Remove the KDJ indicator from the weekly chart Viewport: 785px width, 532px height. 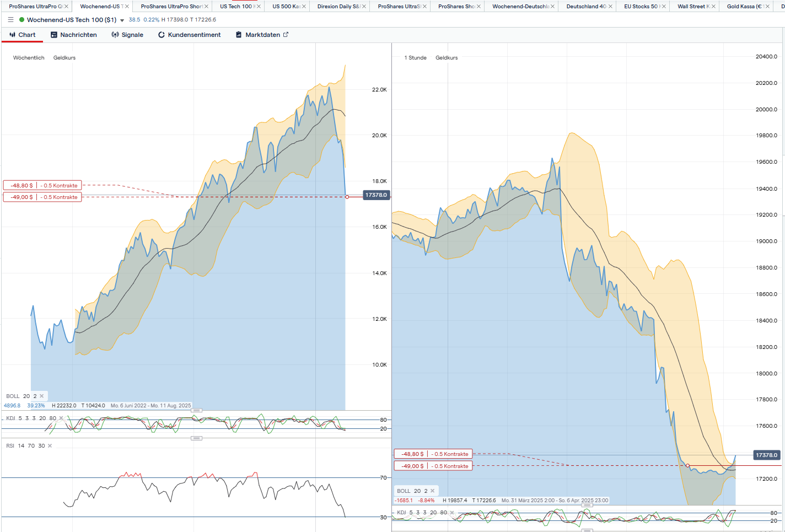[x=61, y=418]
